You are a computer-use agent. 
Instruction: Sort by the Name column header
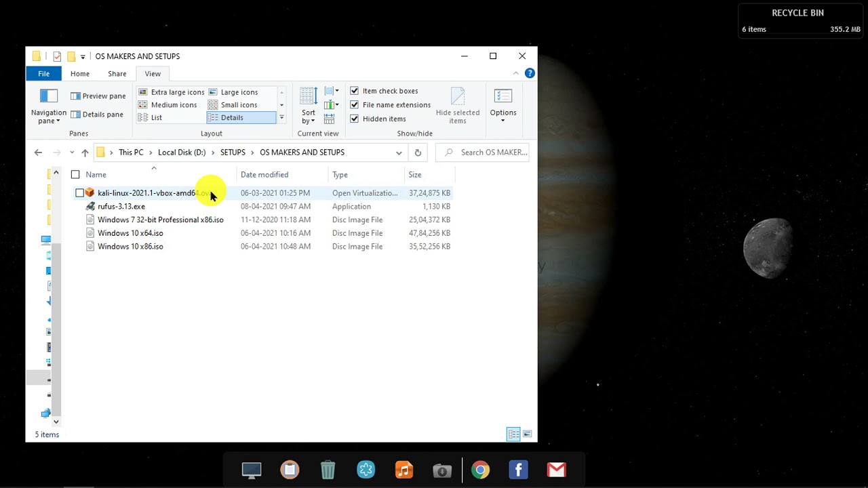coord(155,175)
